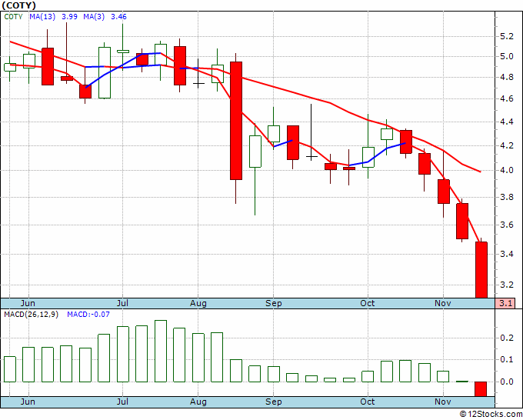The width and height of the screenshot is (523, 420).
Task: Click Nov on the price chart time axis
Action: (443, 304)
